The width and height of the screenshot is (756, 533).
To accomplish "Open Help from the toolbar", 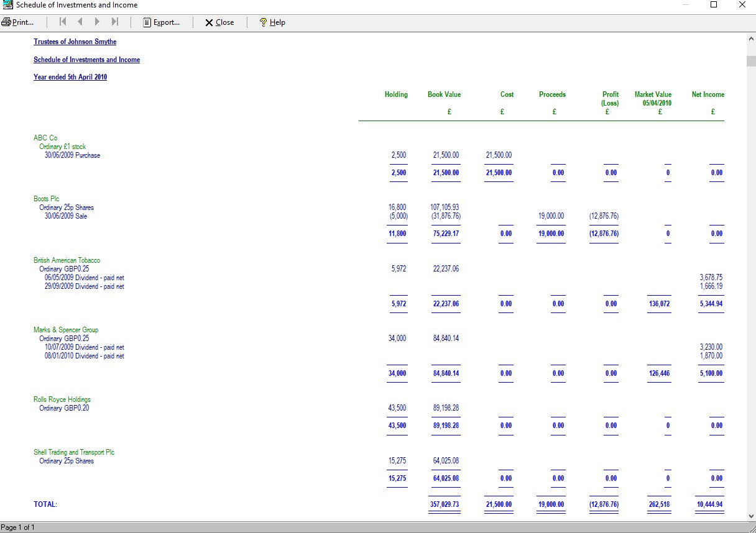I will pyautogui.click(x=272, y=22).
